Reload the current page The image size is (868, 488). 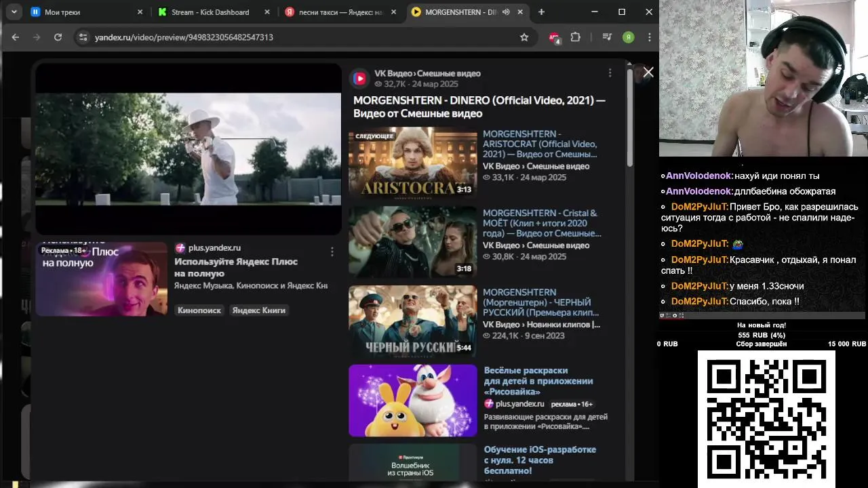coord(58,37)
